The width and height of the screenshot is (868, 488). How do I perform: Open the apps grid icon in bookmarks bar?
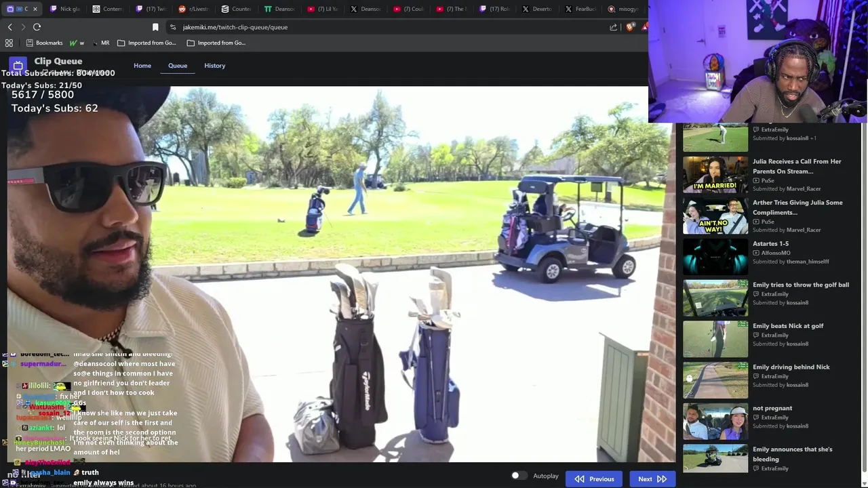pyautogui.click(x=9, y=43)
